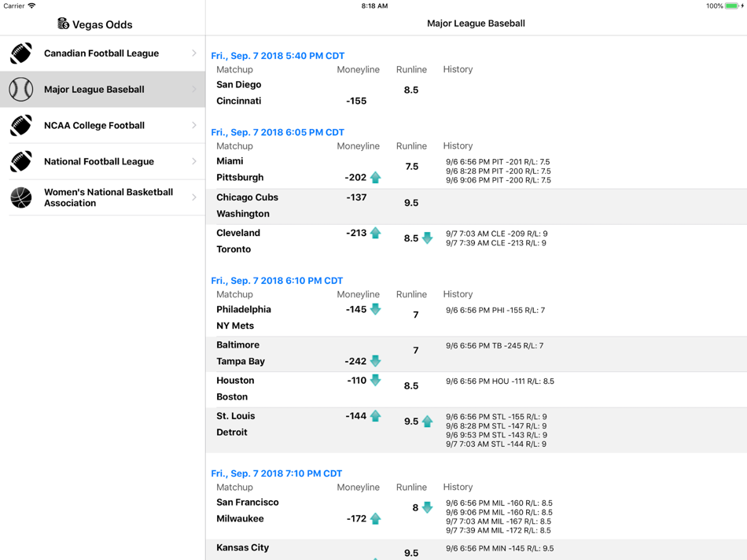Click the Major League Baseball page title

click(476, 24)
